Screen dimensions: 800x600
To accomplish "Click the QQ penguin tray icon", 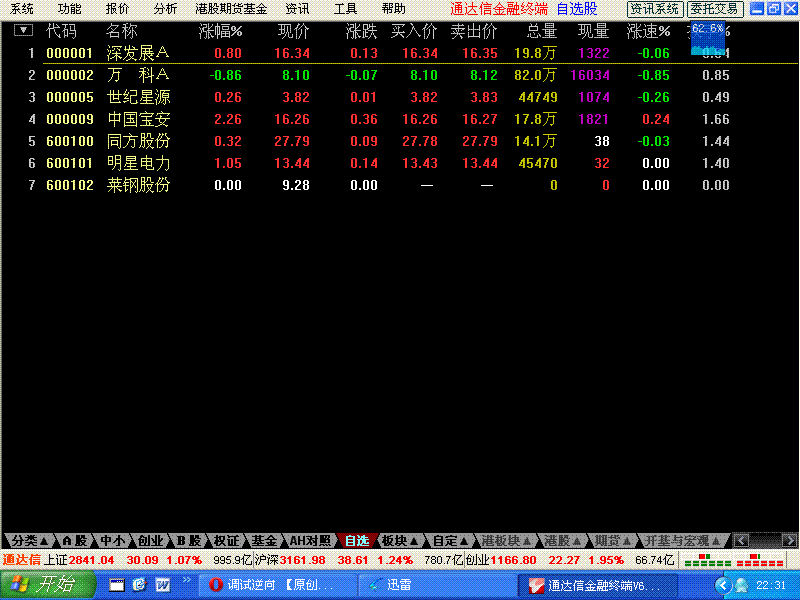I will (x=741, y=585).
